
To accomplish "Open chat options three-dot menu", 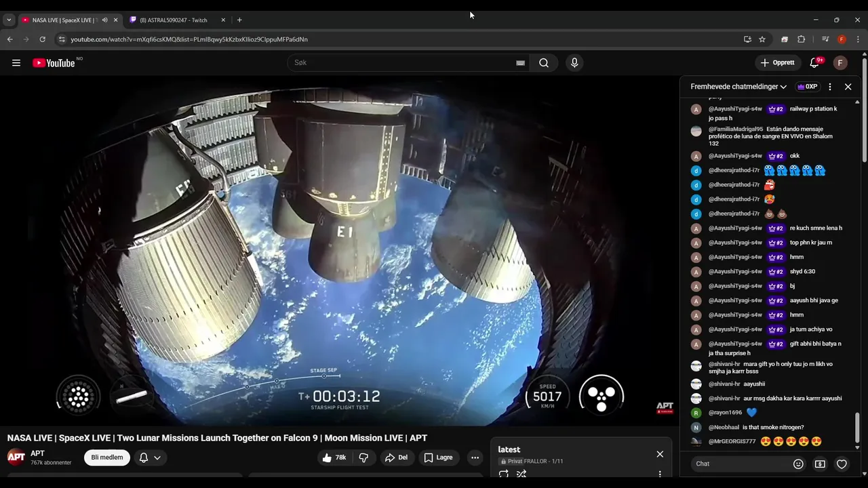I will click(829, 87).
